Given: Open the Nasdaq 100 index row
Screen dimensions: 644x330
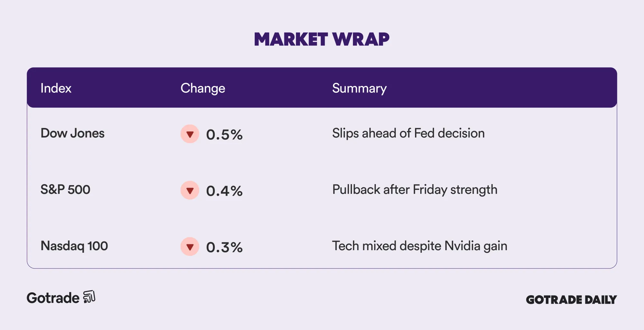Looking at the screenshot, I should click(x=74, y=246).
